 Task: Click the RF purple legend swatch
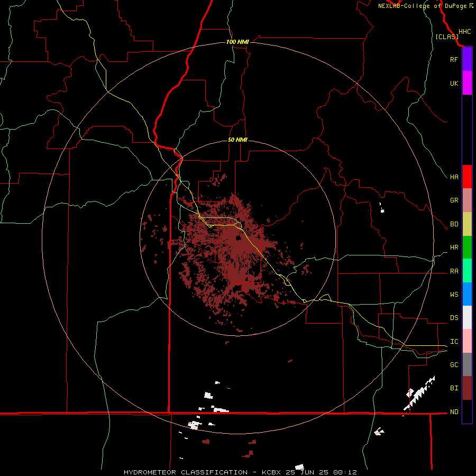click(467, 59)
